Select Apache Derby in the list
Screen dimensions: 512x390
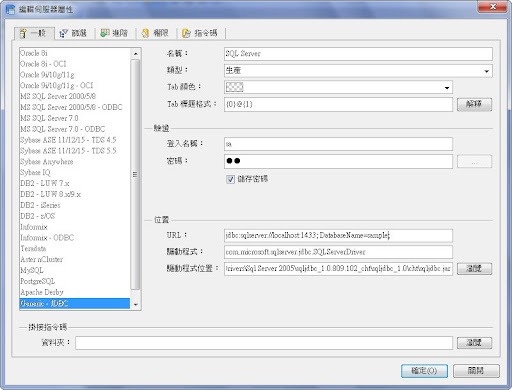tap(75, 292)
